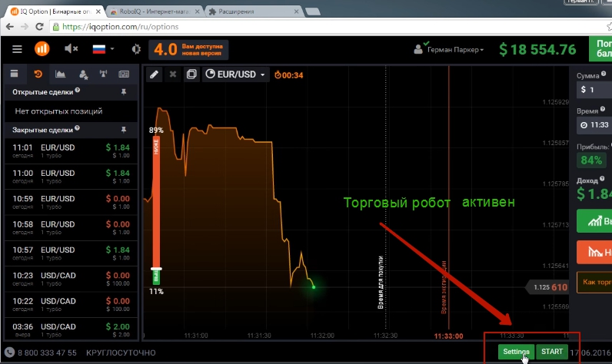
Task: Click the Сумма amount input field
Action: [594, 90]
